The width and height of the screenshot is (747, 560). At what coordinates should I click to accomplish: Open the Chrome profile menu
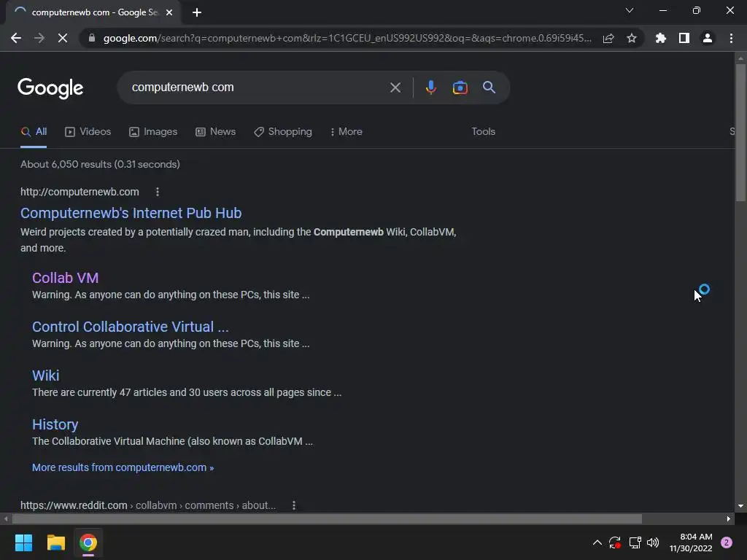pyautogui.click(x=708, y=38)
